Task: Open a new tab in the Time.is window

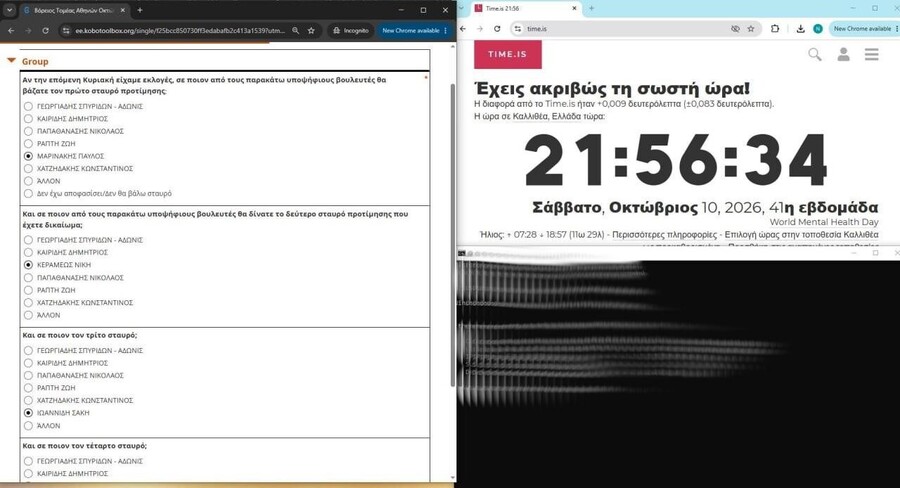Action: pos(591,8)
